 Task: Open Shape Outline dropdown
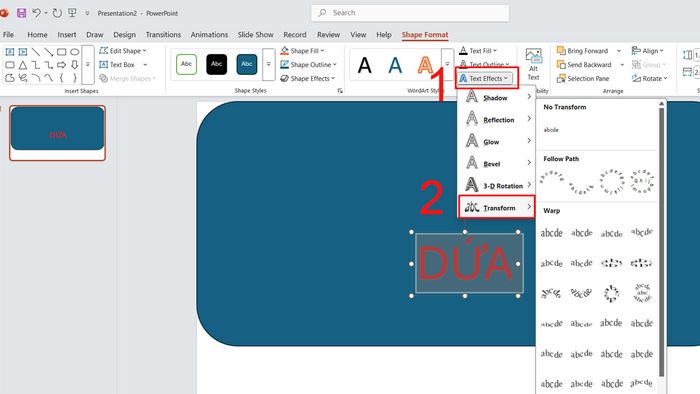tap(308, 65)
